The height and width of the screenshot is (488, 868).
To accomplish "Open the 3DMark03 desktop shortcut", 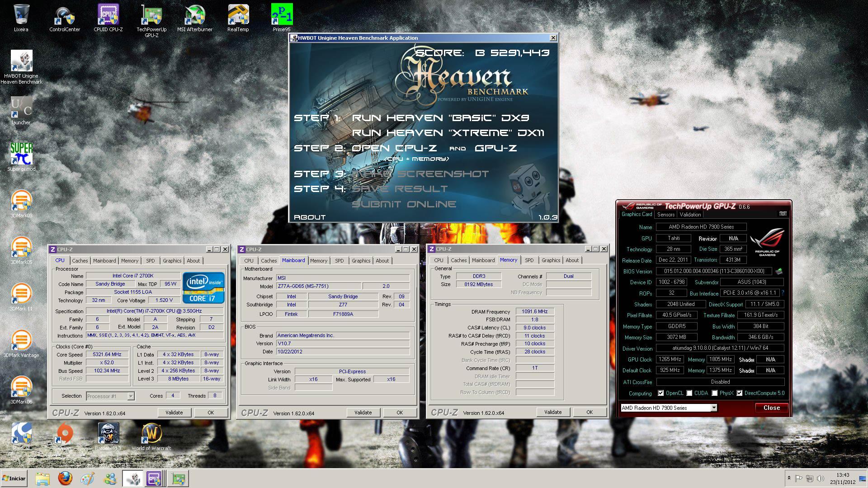I will point(21,204).
